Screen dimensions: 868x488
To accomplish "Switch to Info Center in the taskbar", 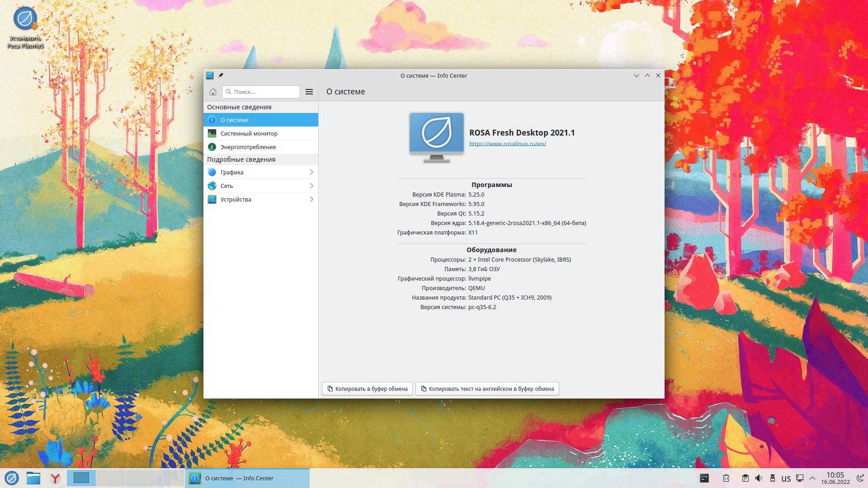I will [247, 478].
